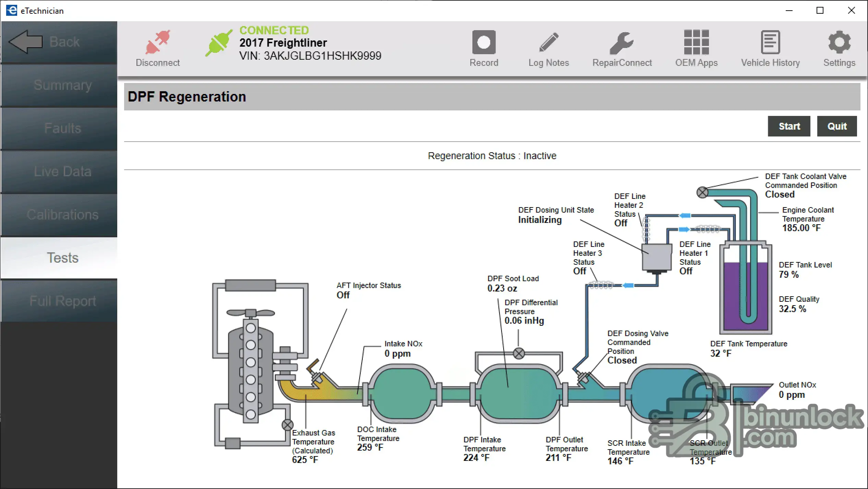868x489 pixels.
Task: Start the DPF regeneration
Action: click(x=789, y=126)
